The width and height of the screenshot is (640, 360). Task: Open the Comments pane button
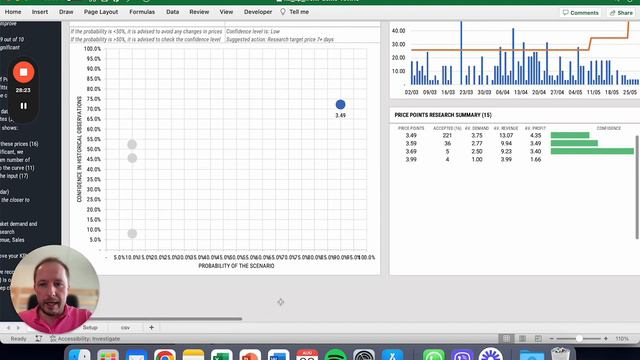point(580,13)
